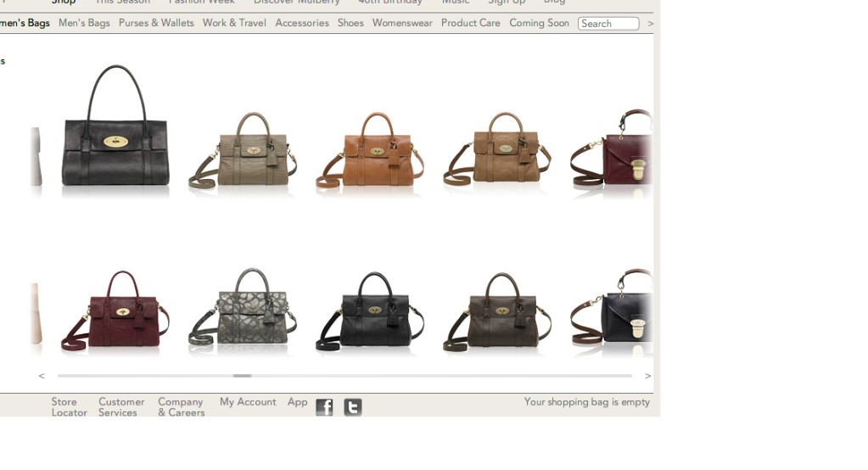The height and width of the screenshot is (470, 868).
Task: Click arrow next to Search box
Action: [x=650, y=24]
